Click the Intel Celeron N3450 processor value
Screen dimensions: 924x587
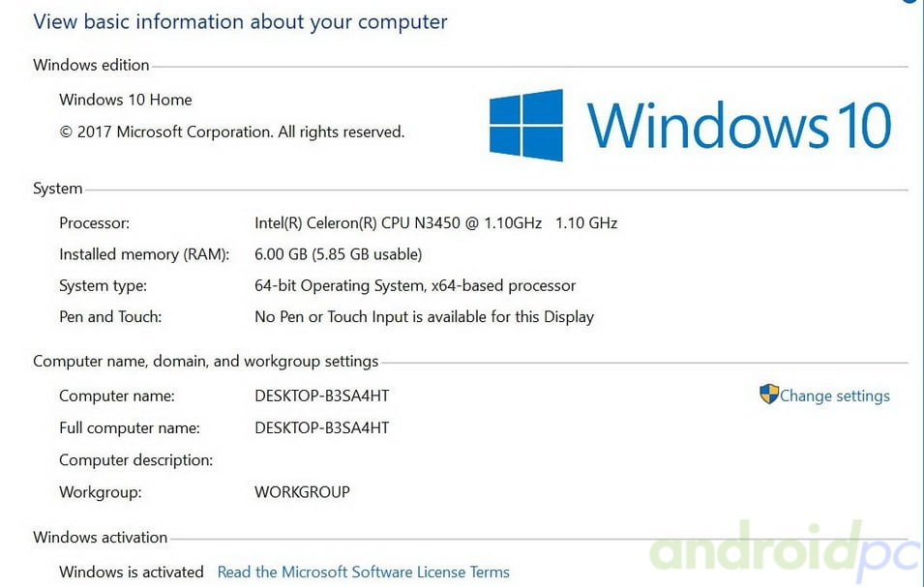pyautogui.click(x=436, y=223)
